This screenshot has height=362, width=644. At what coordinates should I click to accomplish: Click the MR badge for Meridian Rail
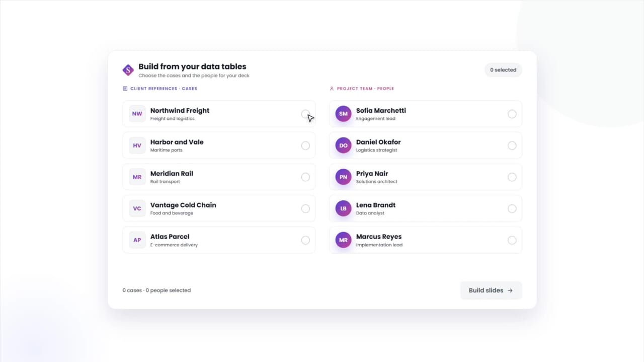[x=137, y=177]
